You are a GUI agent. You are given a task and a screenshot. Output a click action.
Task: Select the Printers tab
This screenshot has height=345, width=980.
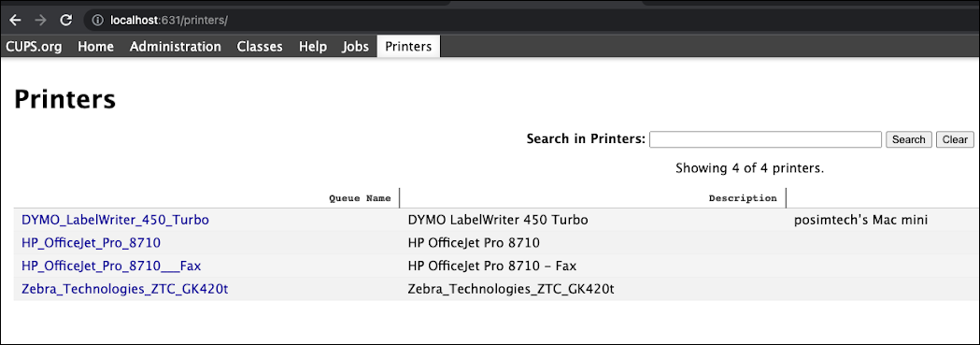pyautogui.click(x=408, y=46)
